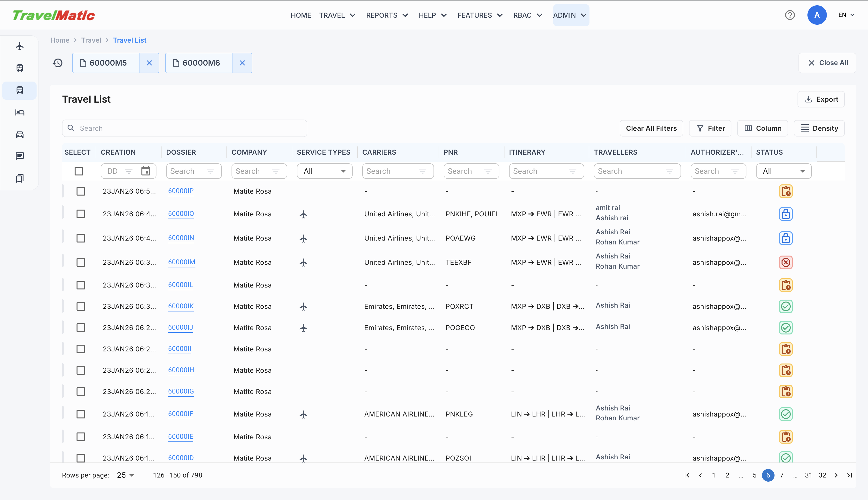Click Close All tabs button

pyautogui.click(x=827, y=63)
